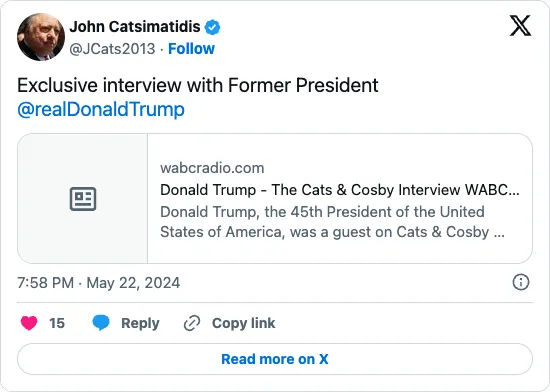The width and height of the screenshot is (550, 392).
Task: Open the @realDonaldTrump mention
Action: pyautogui.click(x=101, y=109)
